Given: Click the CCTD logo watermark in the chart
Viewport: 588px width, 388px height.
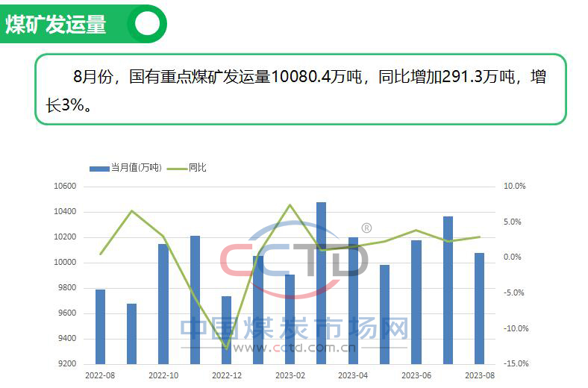Looking at the screenshot, I should click(x=294, y=259).
